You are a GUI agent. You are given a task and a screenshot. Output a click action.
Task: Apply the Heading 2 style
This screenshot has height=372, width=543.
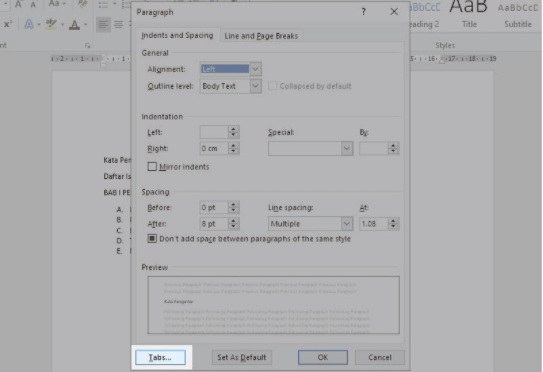[x=425, y=14]
